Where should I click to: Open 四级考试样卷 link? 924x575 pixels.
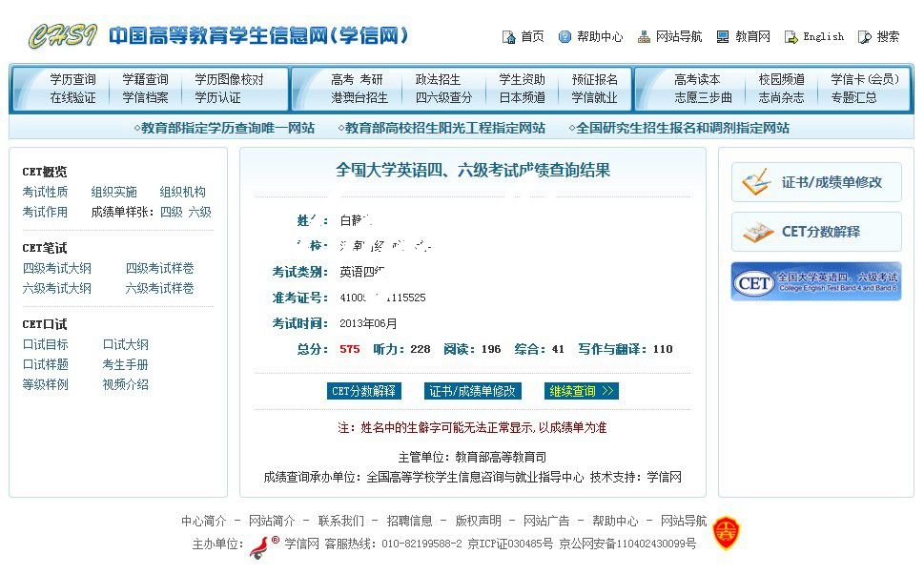point(159,269)
